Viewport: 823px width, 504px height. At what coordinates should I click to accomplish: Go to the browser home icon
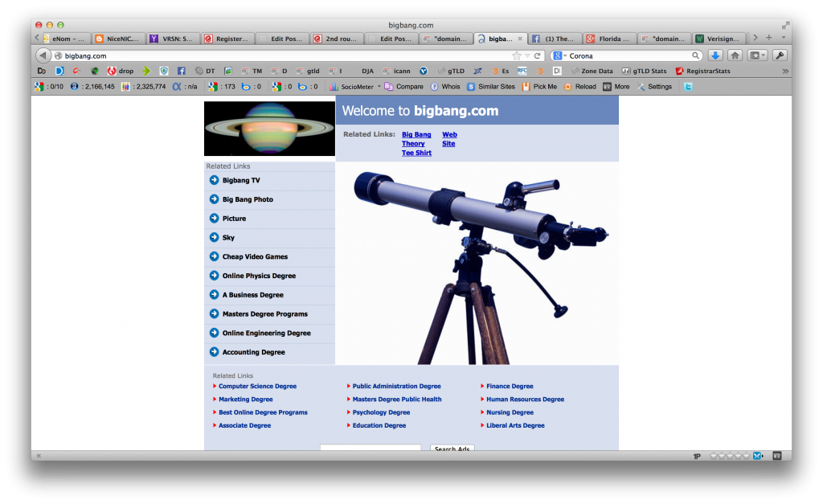(x=735, y=55)
